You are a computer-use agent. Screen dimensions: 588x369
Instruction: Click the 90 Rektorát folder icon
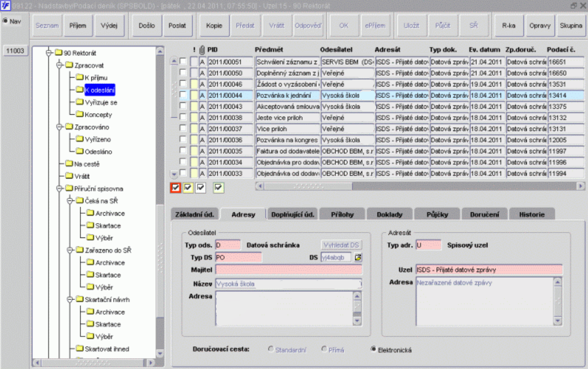pyautogui.click(x=58, y=52)
